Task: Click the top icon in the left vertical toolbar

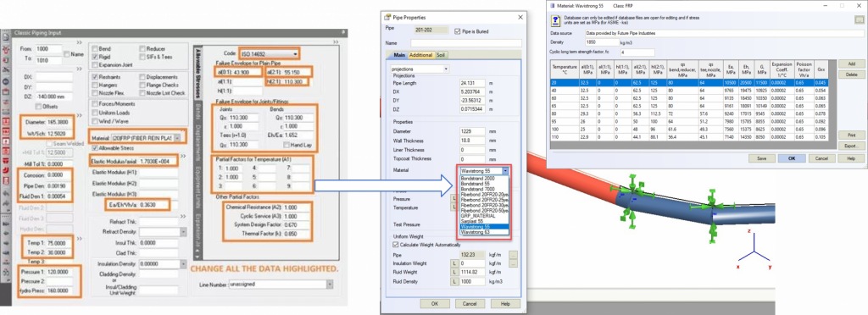Action: coord(5,37)
